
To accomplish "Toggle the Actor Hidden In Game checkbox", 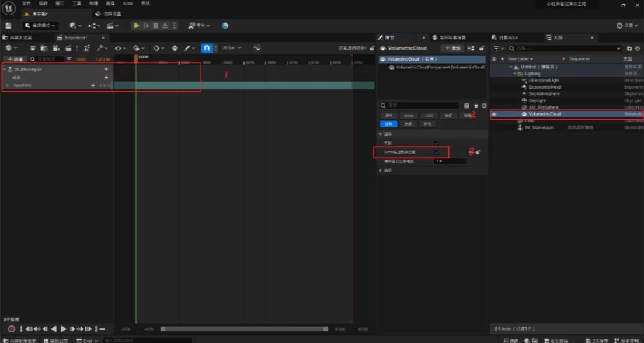I will pos(437,152).
